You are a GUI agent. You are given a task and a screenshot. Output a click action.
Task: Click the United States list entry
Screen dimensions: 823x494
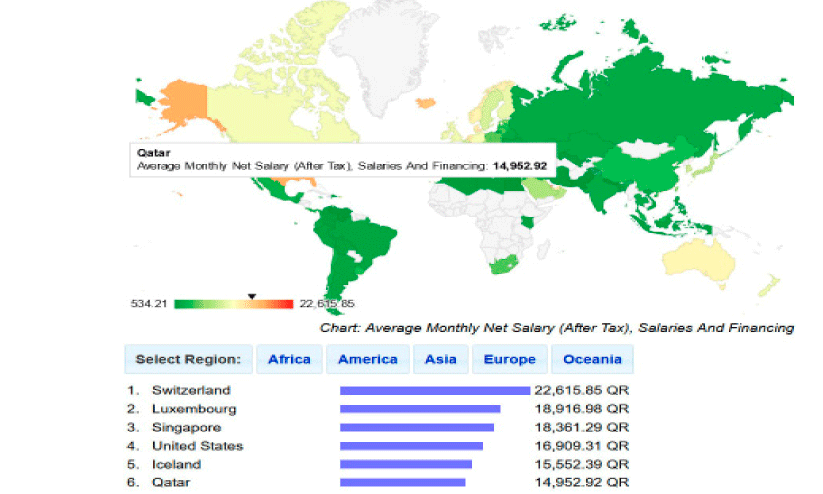pos(197,446)
